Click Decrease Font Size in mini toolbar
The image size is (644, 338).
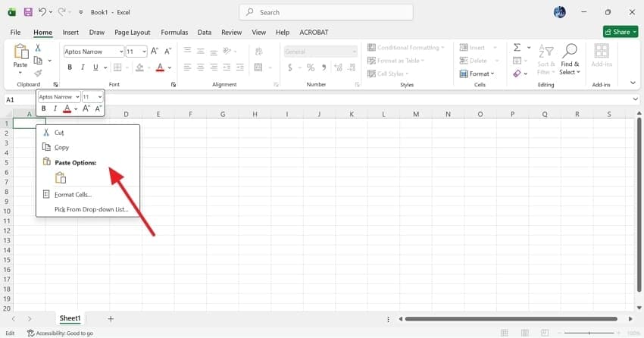[98, 108]
